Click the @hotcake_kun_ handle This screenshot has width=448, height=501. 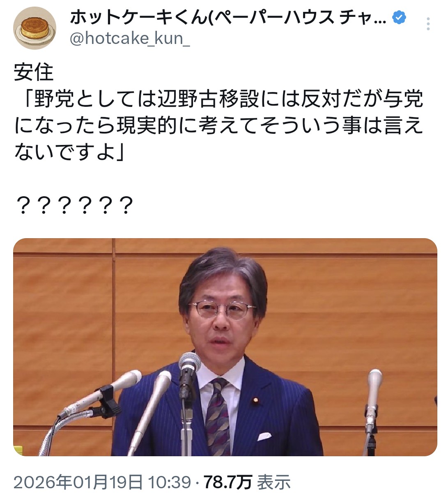click(130, 39)
